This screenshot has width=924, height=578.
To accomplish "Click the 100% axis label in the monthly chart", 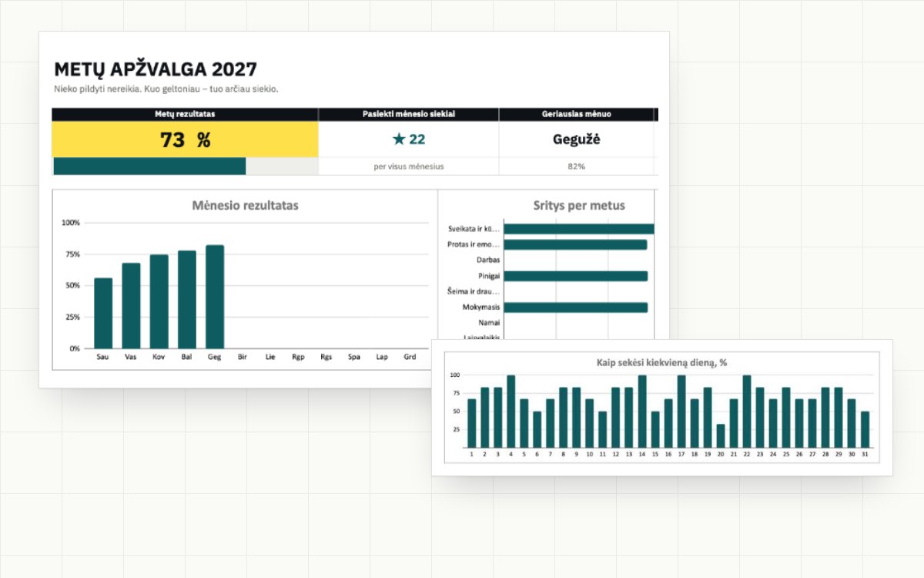I will (71, 223).
